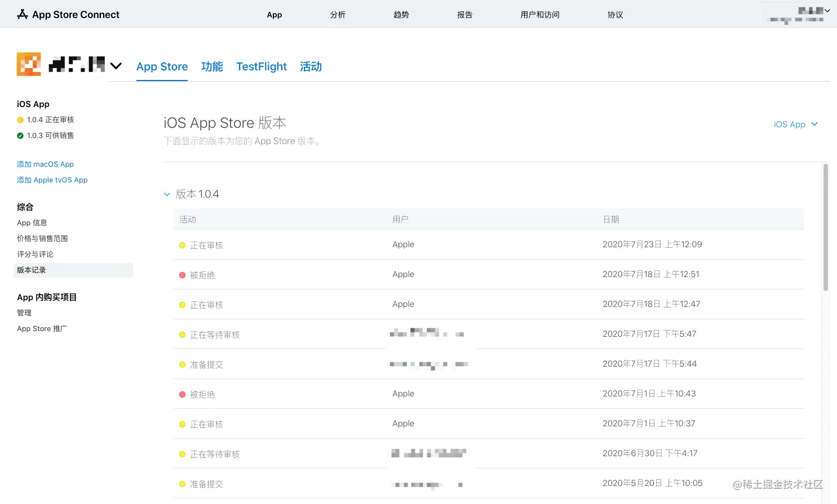The width and height of the screenshot is (837, 504).
Task: Click yellow dot in the 上午12:09 row
Action: coord(182,246)
